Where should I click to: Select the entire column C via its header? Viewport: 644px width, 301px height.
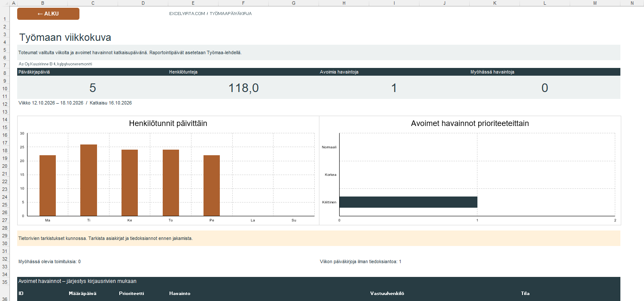92,3
